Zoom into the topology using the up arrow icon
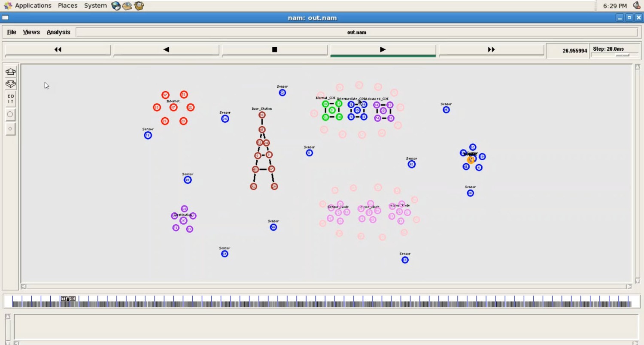644x345 pixels. click(10, 72)
